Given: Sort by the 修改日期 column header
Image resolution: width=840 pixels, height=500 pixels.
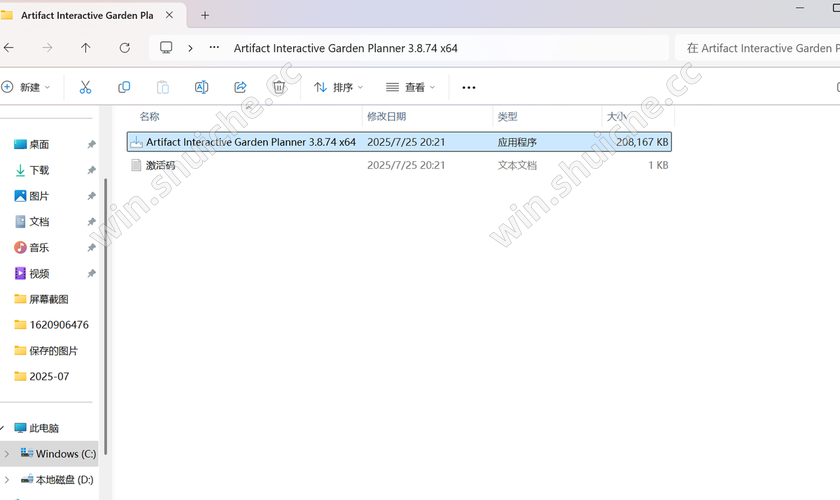Looking at the screenshot, I should [x=386, y=116].
